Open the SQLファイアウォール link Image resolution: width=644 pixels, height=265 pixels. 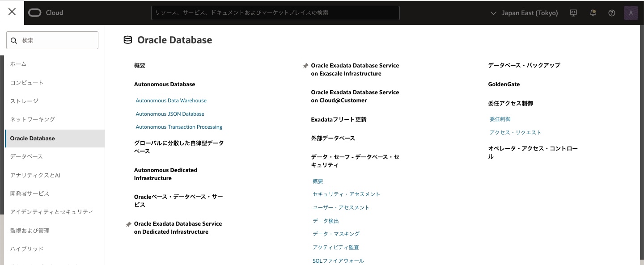point(338,261)
